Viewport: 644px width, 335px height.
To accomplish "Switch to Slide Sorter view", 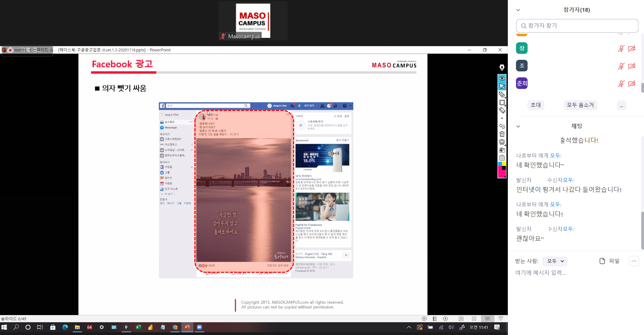I will (474, 318).
